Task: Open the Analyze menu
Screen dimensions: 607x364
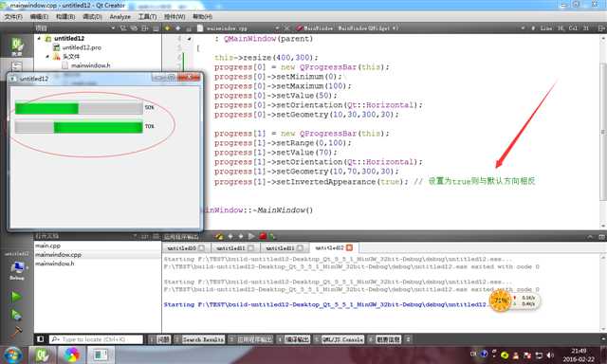Action: coord(120,17)
